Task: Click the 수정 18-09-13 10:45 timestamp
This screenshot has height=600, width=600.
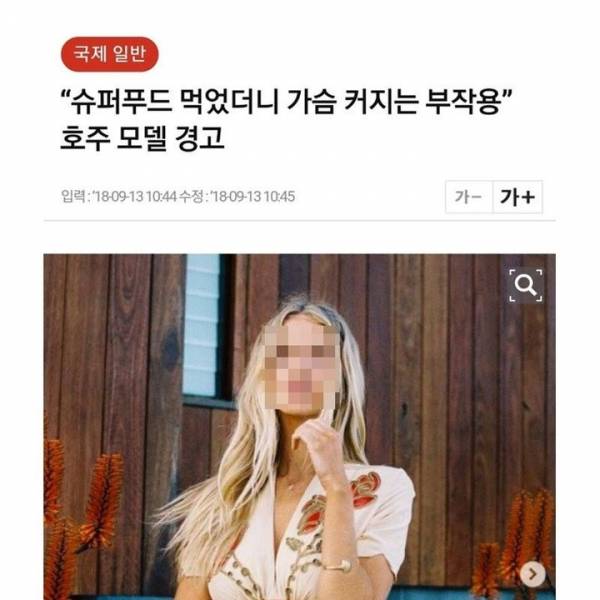Action: coord(237,197)
